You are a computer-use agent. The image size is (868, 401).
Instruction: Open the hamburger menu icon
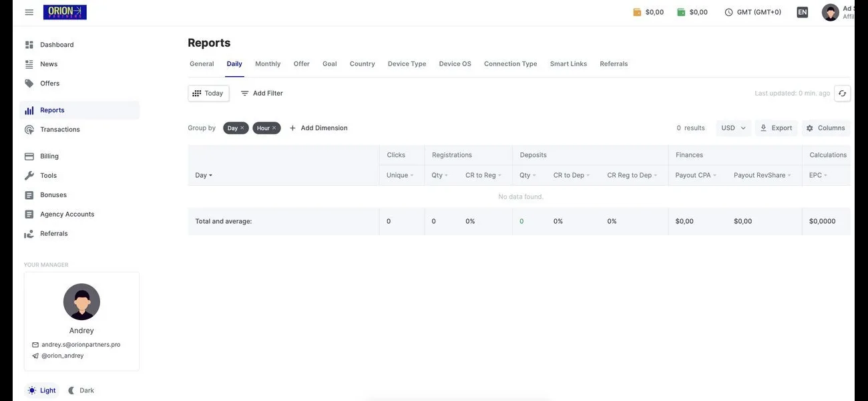pos(29,12)
